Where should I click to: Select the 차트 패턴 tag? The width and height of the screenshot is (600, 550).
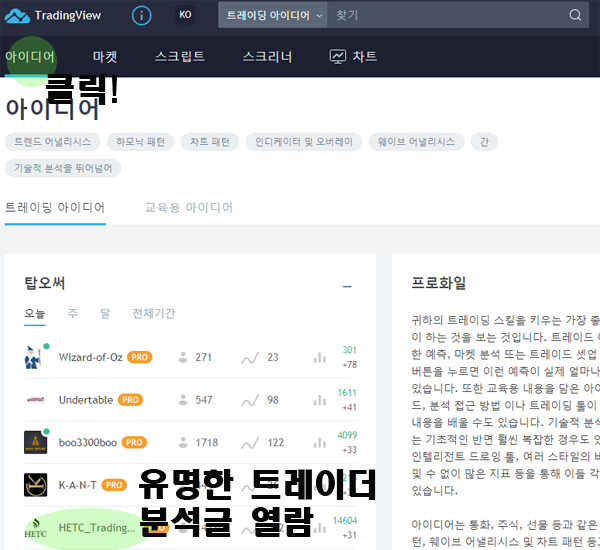tap(210, 142)
